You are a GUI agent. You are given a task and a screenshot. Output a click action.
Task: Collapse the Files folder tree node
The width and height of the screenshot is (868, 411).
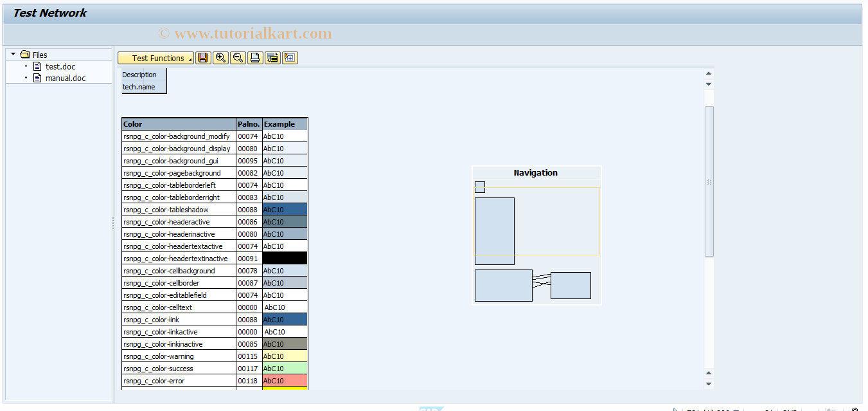coord(13,55)
